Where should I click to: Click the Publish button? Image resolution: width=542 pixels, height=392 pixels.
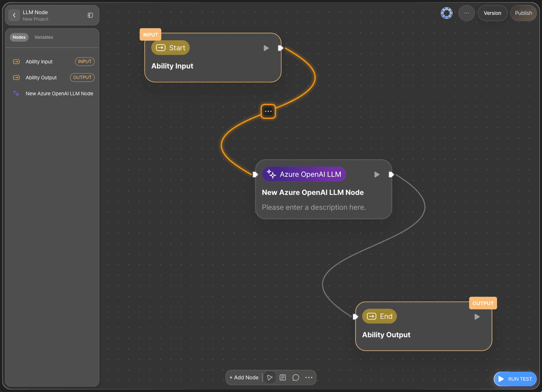coord(524,13)
